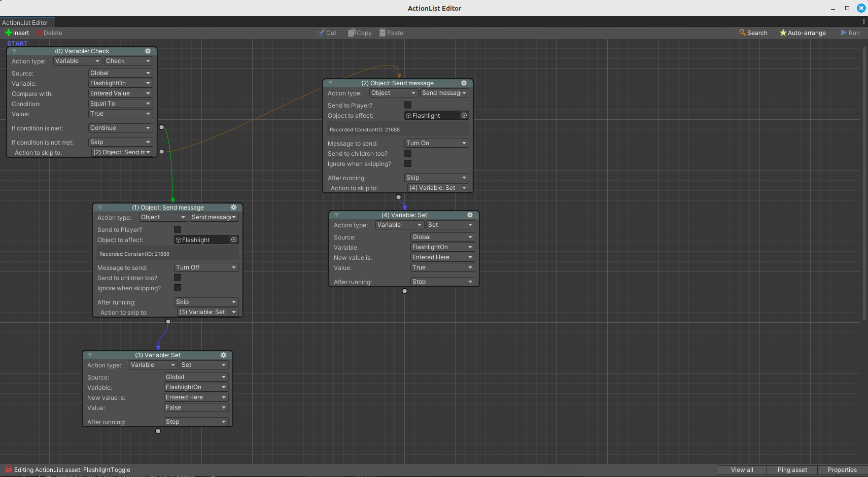Image resolution: width=868 pixels, height=477 pixels.
Task: Open gear menu of (3) Variable: Set
Action: [224, 355]
